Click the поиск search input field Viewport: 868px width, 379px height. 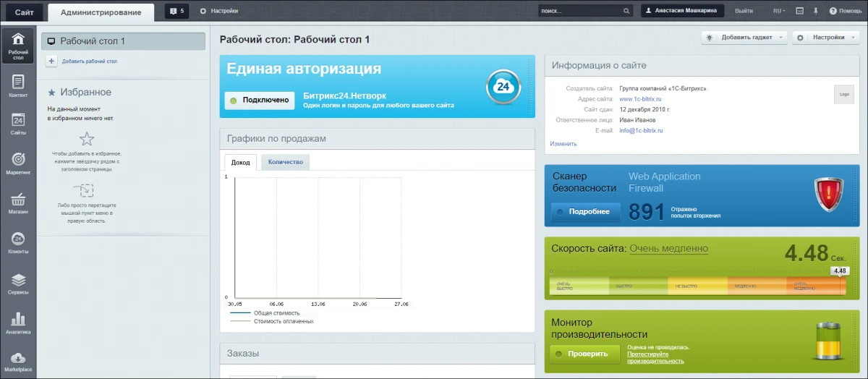pyautogui.click(x=580, y=11)
